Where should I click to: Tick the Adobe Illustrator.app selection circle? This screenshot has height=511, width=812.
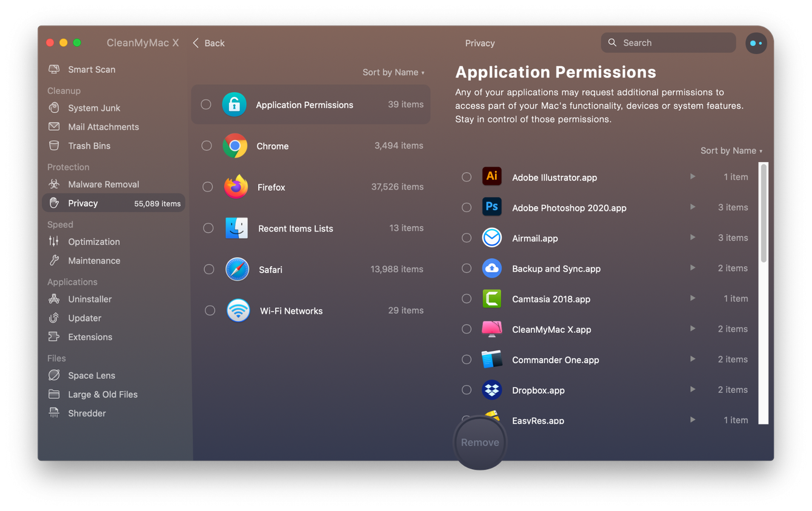[467, 177]
